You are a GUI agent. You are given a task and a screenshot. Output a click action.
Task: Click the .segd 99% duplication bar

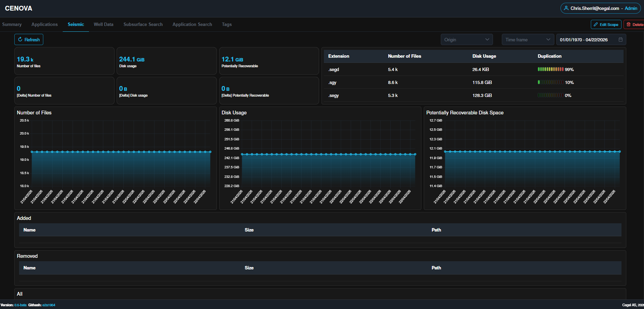(x=550, y=69)
